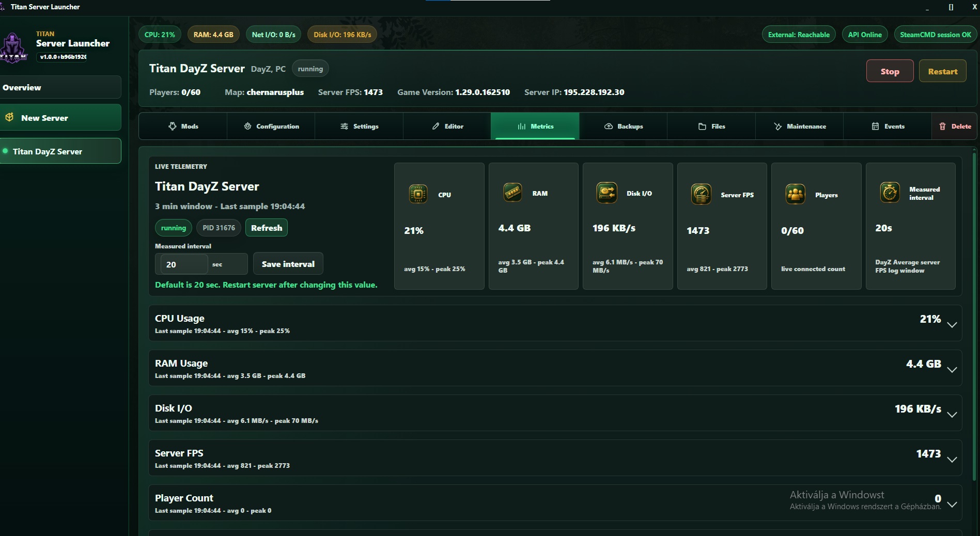Click the Delete server button
Viewport: 980px width, 536px height.
[955, 126]
